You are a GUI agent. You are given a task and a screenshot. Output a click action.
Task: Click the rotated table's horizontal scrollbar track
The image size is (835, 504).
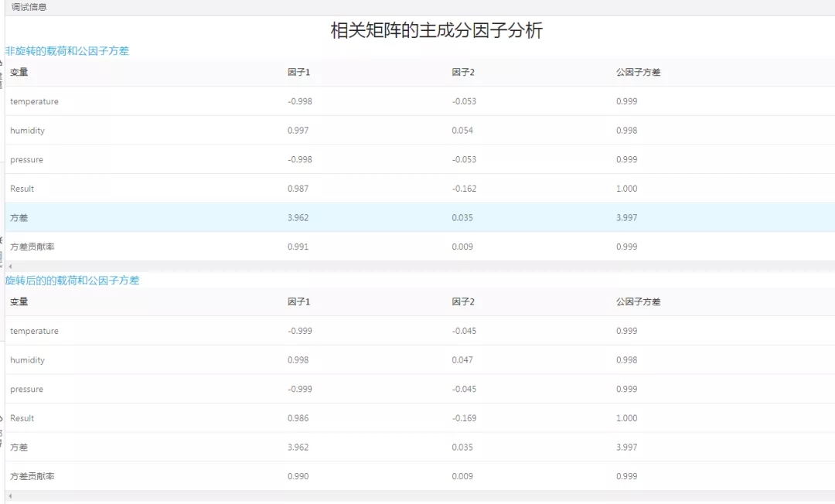click(x=417, y=496)
